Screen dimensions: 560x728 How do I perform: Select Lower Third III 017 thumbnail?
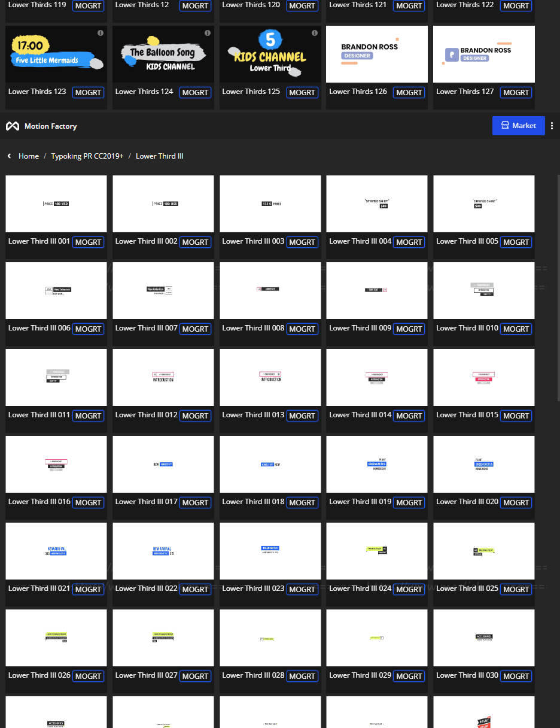coord(163,464)
